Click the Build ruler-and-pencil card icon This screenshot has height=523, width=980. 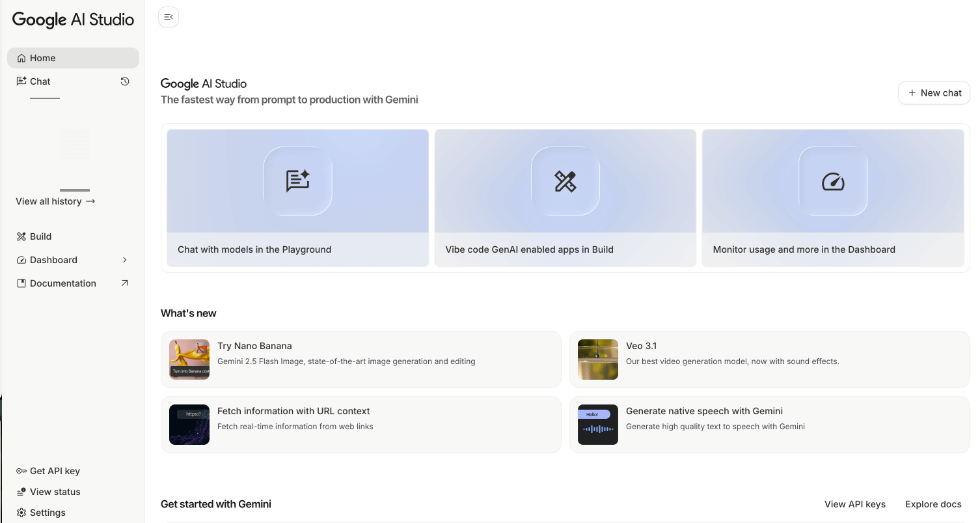565,181
